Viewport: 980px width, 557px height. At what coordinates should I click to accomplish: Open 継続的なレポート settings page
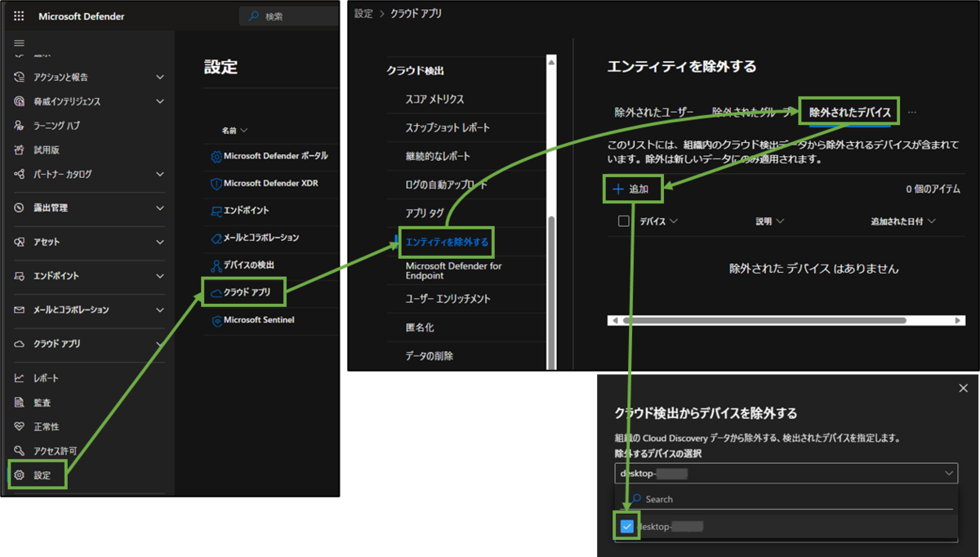(x=438, y=156)
